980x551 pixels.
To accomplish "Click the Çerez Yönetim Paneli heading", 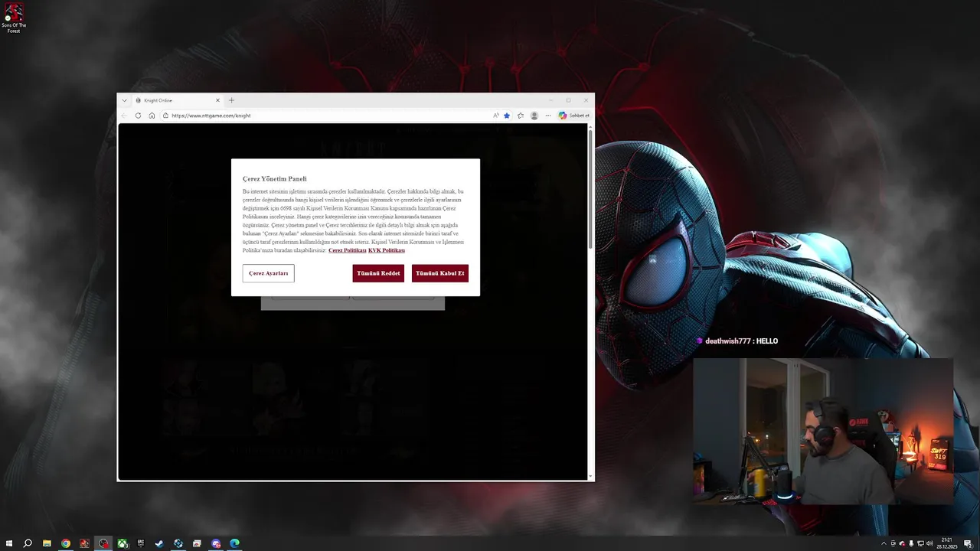I will pos(275,179).
